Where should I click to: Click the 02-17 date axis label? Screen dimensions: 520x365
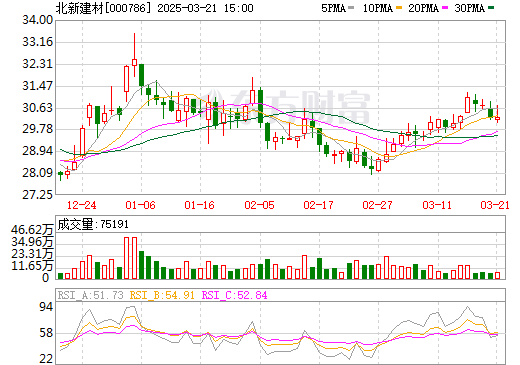pos(318,205)
